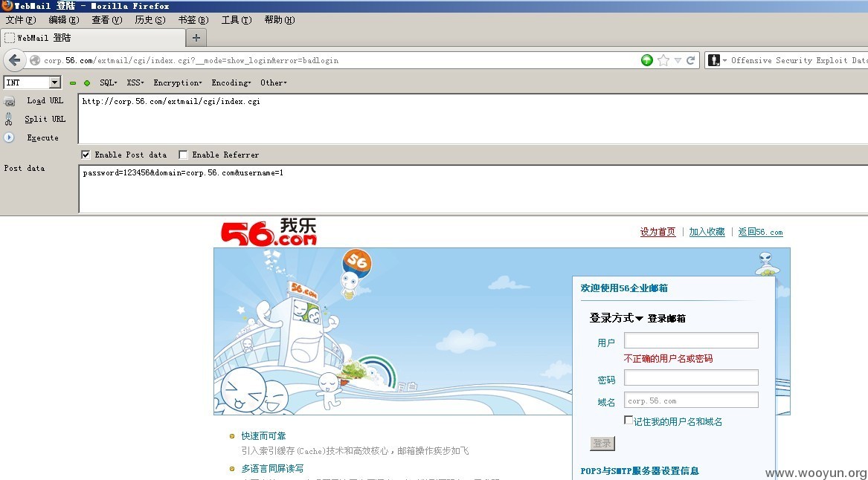Click the browser back arrow button
The height and width of the screenshot is (480, 868).
pos(14,60)
